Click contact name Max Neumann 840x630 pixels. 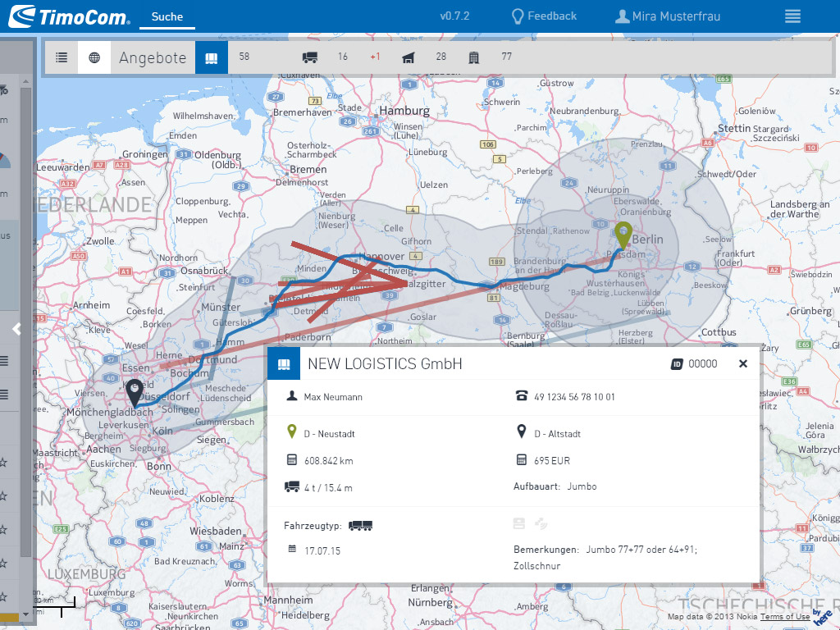(333, 397)
